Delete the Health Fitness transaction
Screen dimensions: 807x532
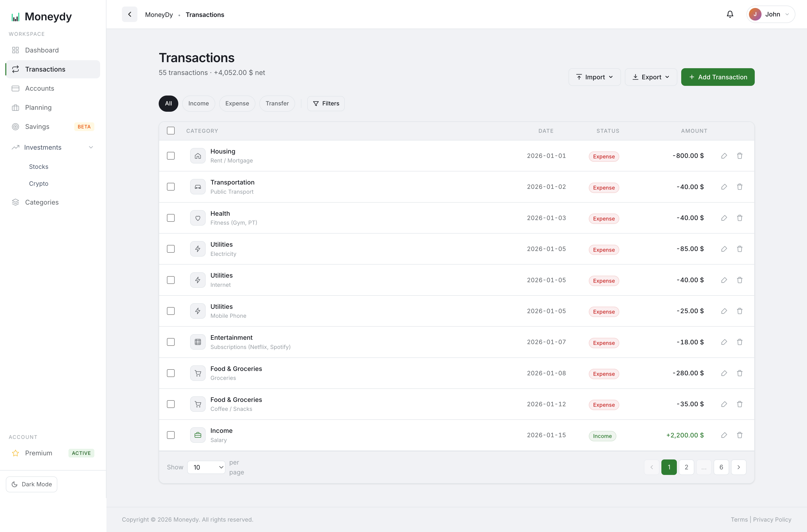[740, 218]
